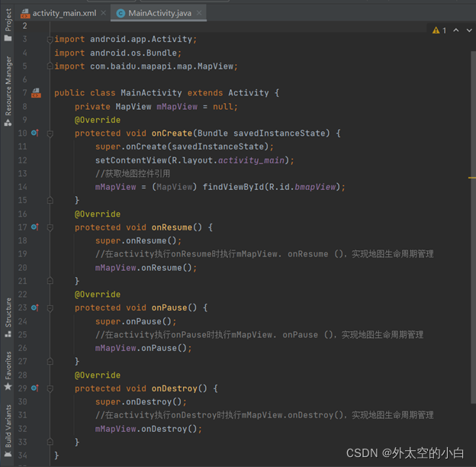Collapse the import block at line 3
The width and height of the screenshot is (476, 467).
(x=50, y=40)
